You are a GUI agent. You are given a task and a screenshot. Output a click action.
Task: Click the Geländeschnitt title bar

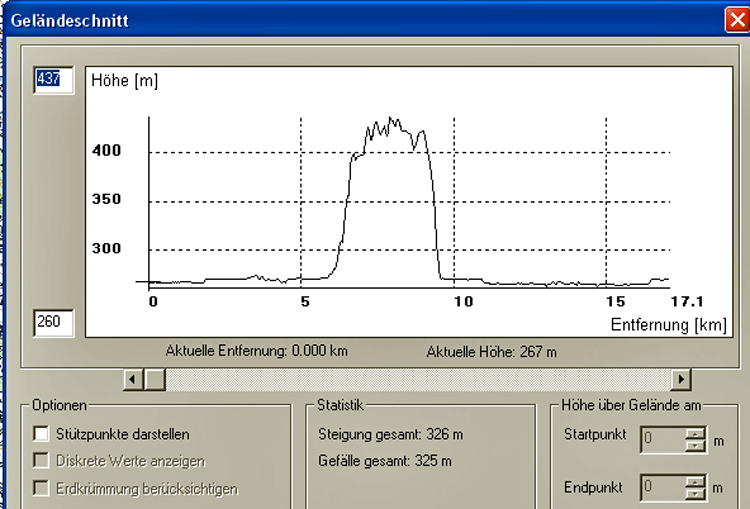(350, 19)
